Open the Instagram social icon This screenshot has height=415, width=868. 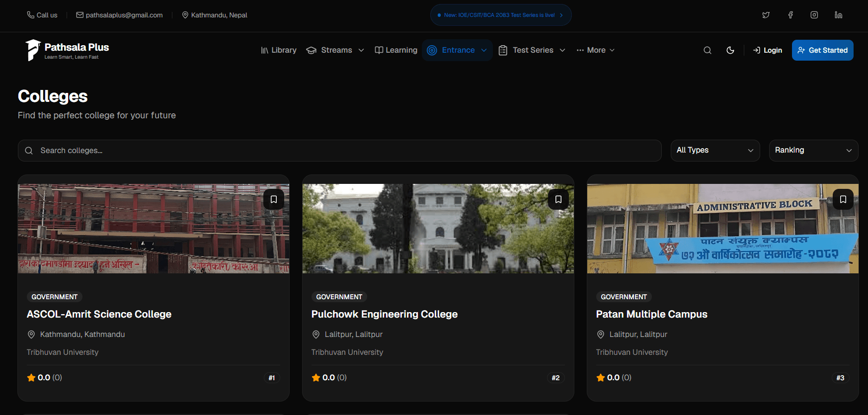[x=814, y=15]
